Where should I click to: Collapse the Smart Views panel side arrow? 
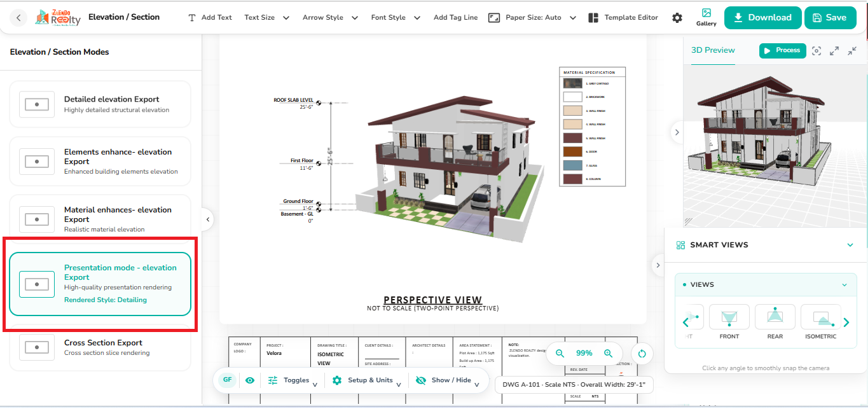pyautogui.click(x=658, y=265)
